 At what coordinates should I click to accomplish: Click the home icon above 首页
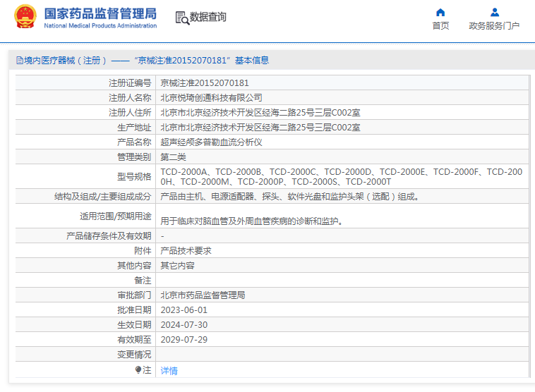(440, 13)
